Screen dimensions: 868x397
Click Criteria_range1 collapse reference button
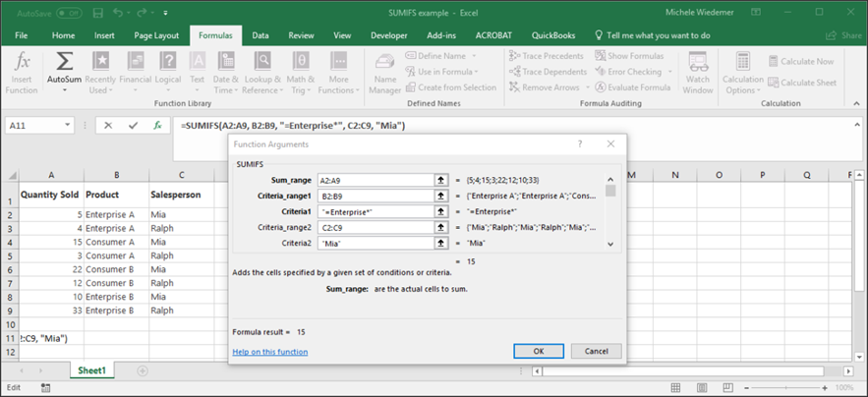point(440,196)
